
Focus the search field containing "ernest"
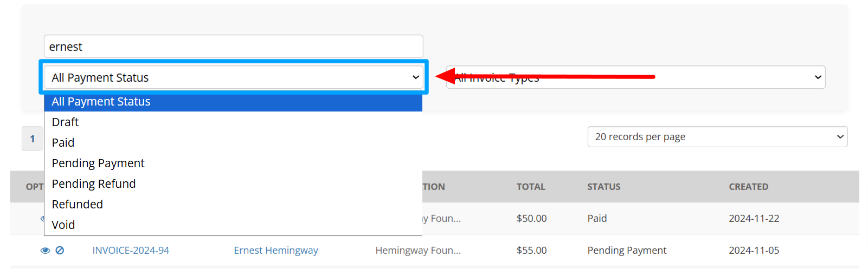[233, 47]
